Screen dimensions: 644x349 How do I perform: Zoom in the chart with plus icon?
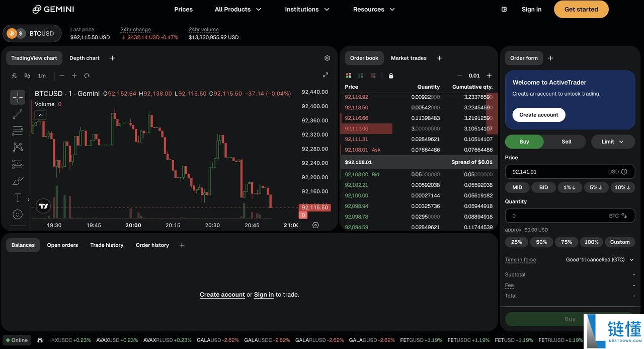(x=74, y=76)
